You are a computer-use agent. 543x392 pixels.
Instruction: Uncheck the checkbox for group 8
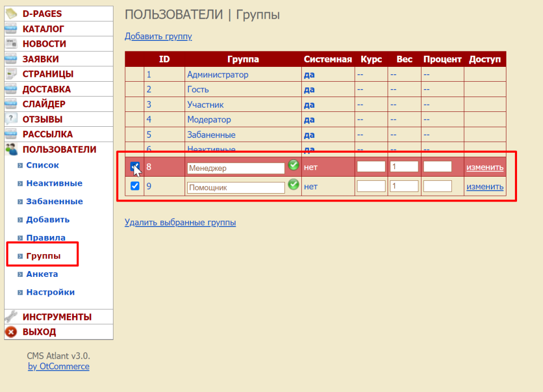click(135, 167)
